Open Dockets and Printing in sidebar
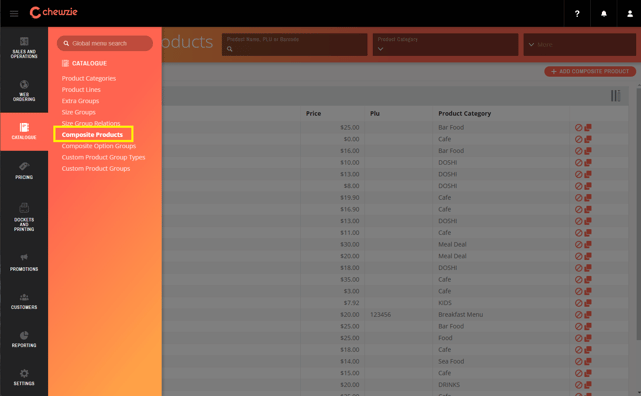This screenshot has width=641, height=396. 24,217
